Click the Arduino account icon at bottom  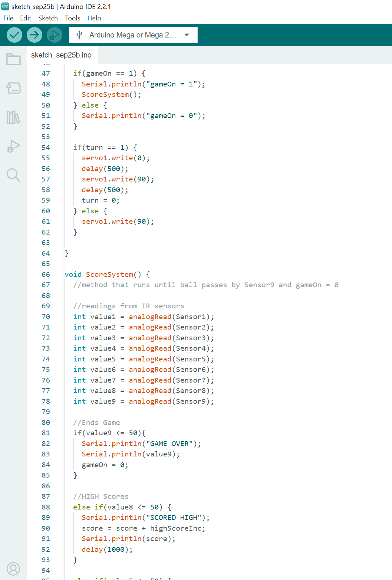coord(13,568)
